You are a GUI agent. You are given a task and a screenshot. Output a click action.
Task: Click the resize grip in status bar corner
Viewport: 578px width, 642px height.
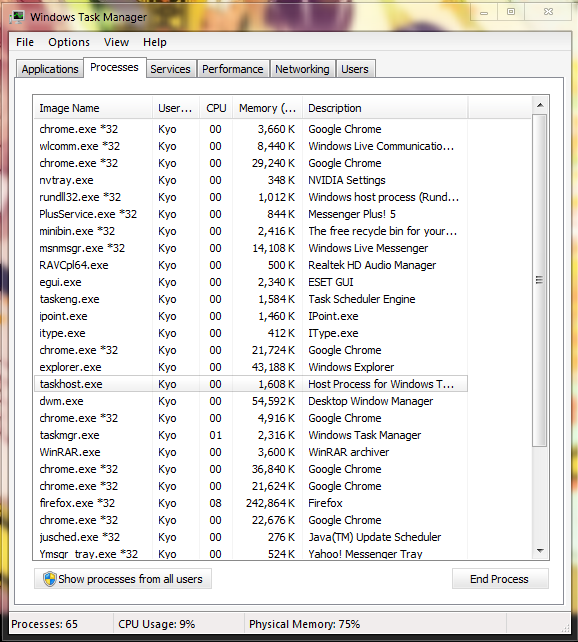(565, 627)
